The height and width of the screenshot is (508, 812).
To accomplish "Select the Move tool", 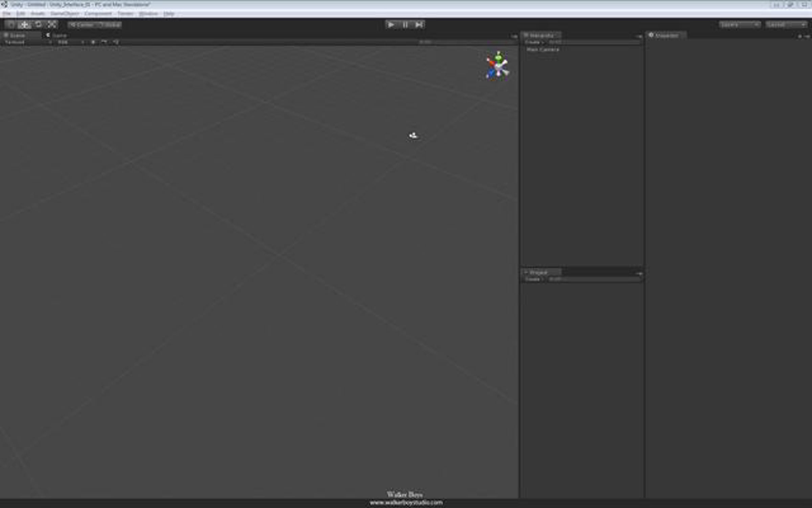I will (24, 24).
